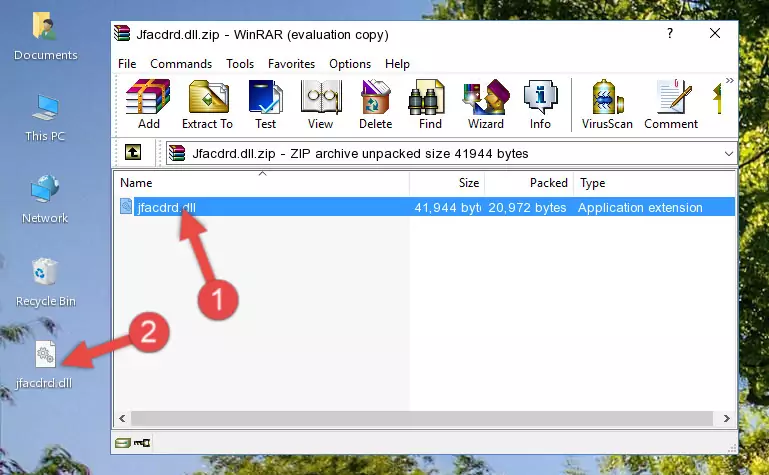Select the This PC desktop icon
The image size is (769, 475).
(45, 118)
